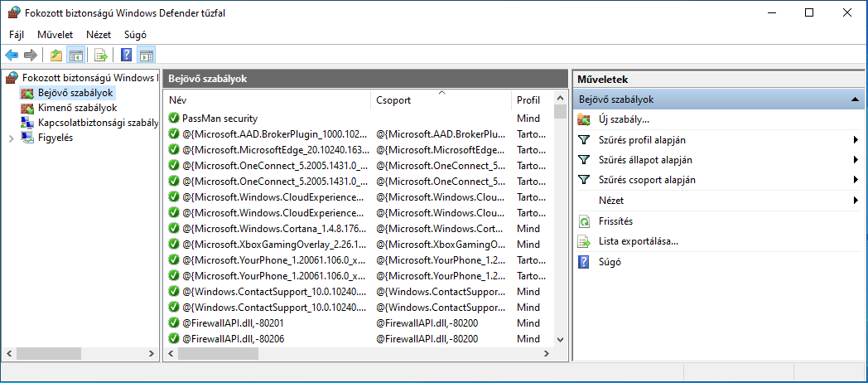
Task: Sort by the Profil column header
Action: point(532,100)
